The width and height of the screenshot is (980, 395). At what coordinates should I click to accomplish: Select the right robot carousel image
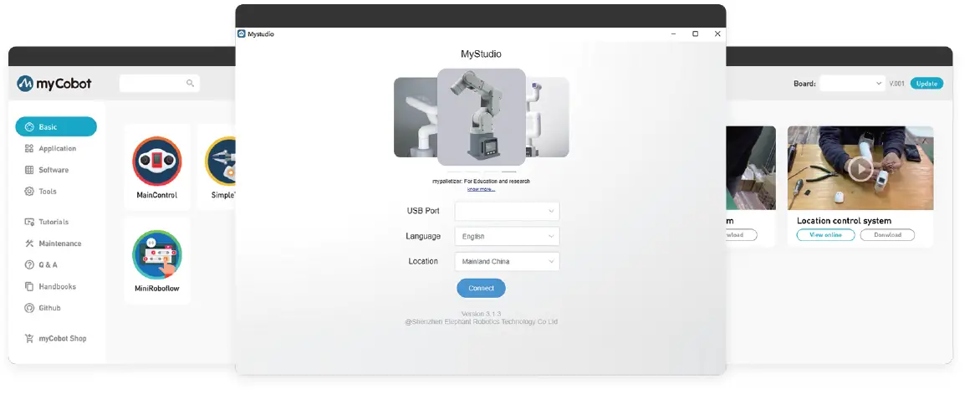tap(548, 117)
